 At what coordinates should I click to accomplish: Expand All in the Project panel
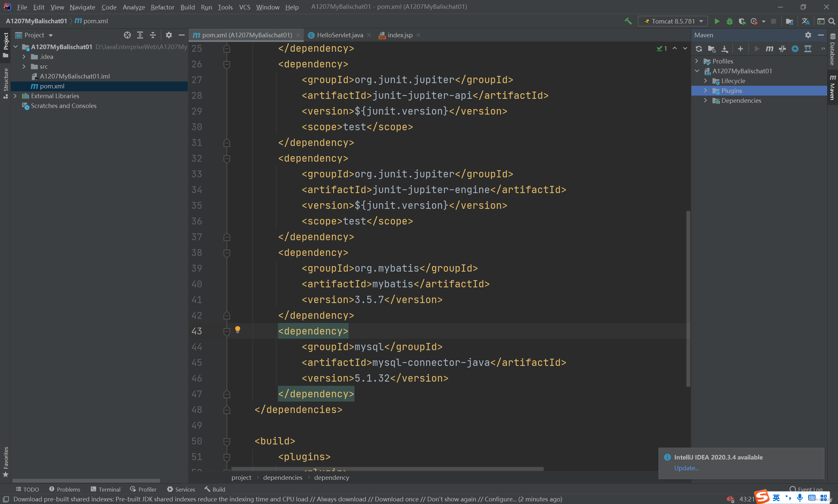tap(140, 35)
